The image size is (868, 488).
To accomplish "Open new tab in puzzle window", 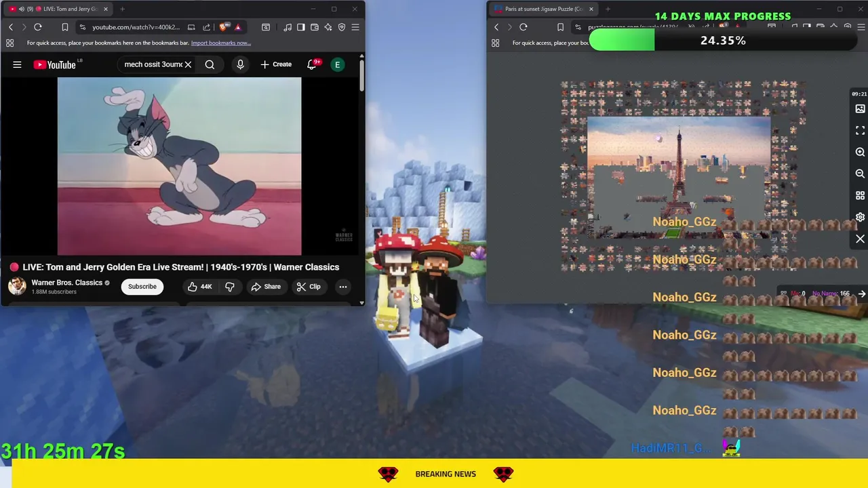I will click(x=608, y=9).
